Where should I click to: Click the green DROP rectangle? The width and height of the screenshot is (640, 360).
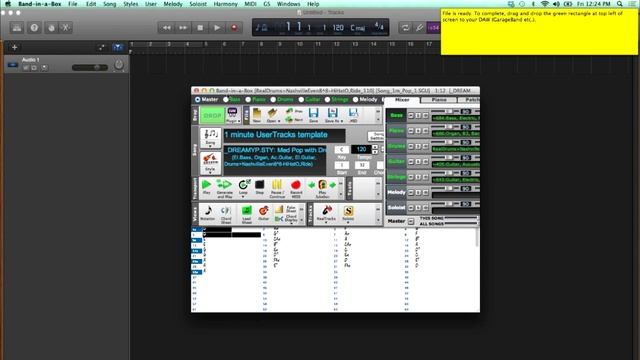(x=212, y=116)
